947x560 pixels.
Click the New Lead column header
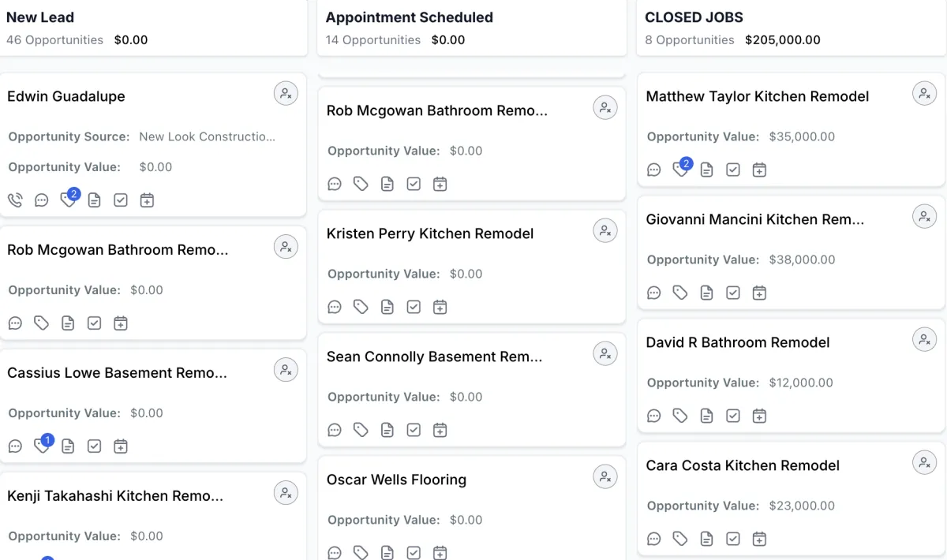pos(40,17)
